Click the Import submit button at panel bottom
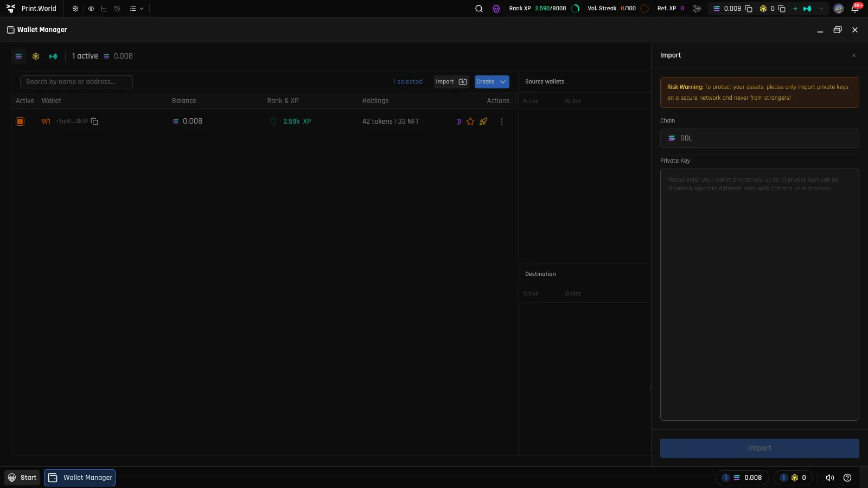Viewport: 868px width, 488px height. 759,448
